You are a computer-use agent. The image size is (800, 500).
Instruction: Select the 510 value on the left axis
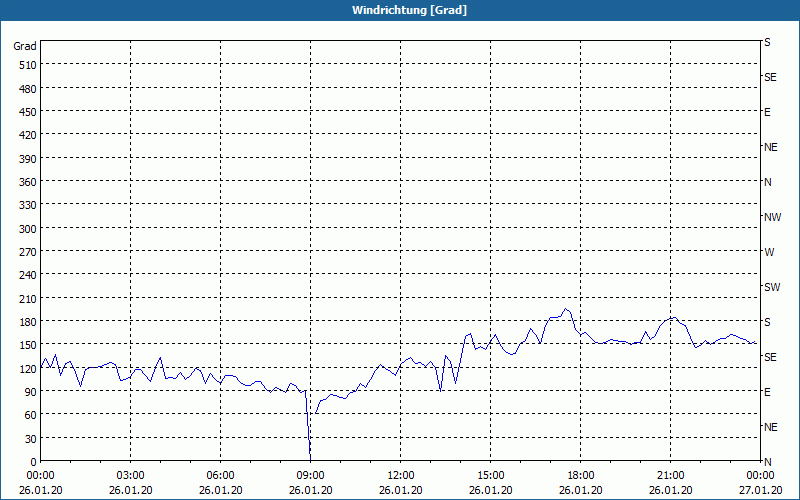(28, 65)
